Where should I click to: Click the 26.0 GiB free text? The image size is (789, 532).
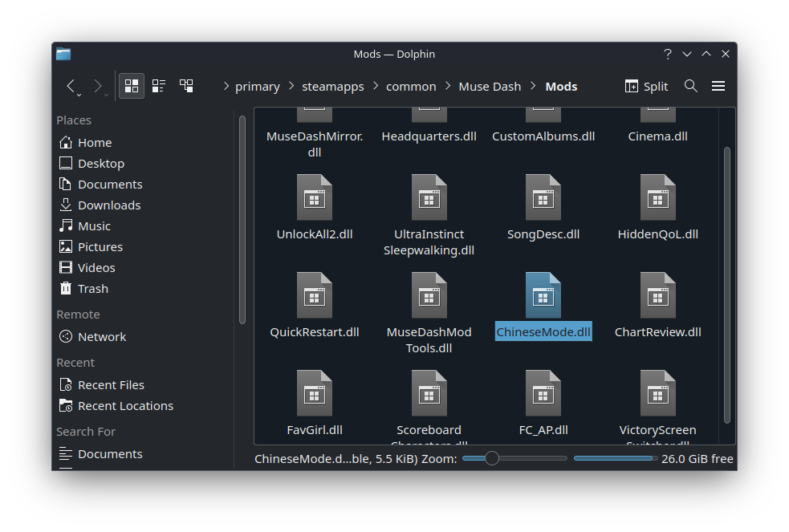[697, 459]
